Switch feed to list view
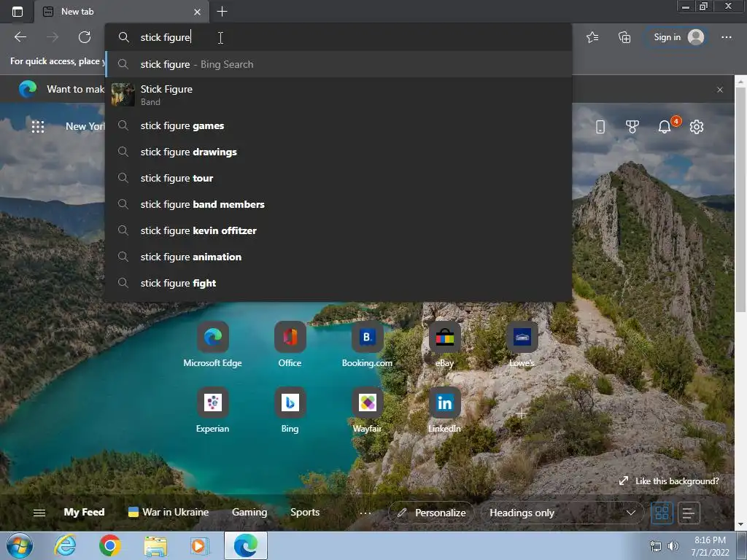Viewport: 747px width, 560px height. tap(689, 513)
